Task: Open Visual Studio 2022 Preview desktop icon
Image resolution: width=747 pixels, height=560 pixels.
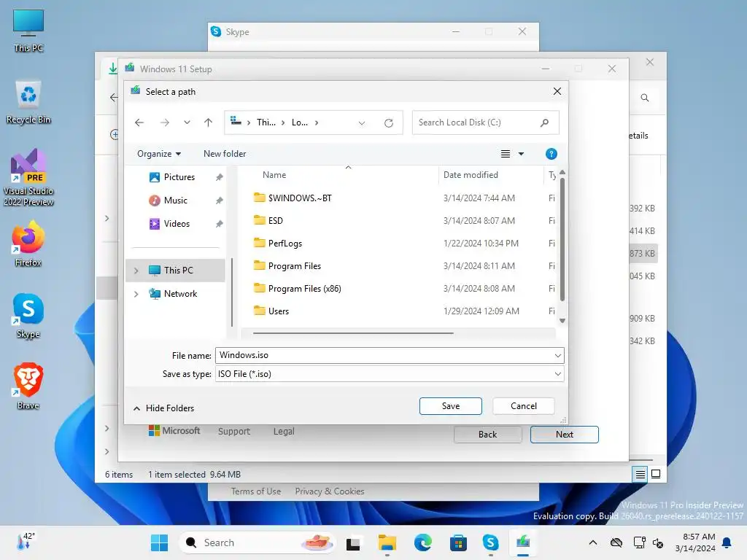Action: click(x=28, y=177)
